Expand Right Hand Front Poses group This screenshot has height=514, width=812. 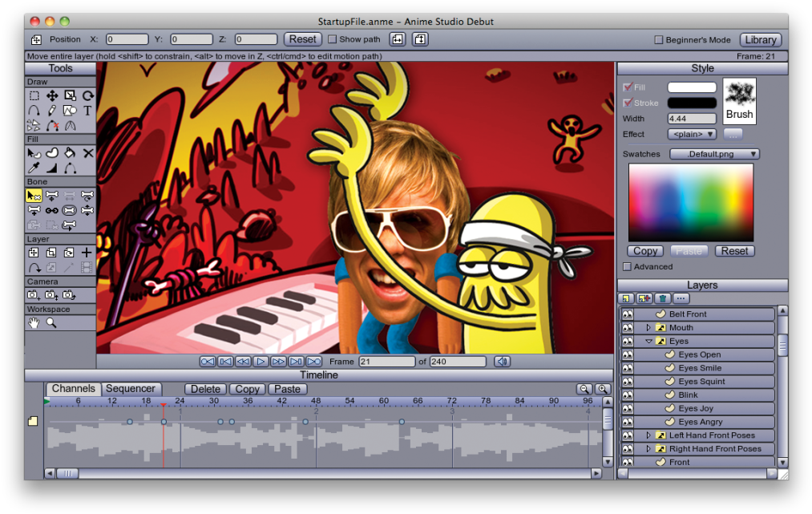[x=648, y=449]
